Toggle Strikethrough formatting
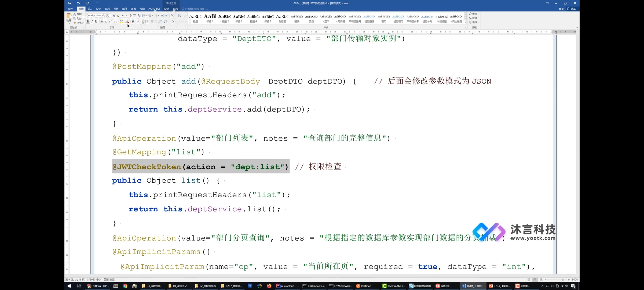The height and width of the screenshot is (290, 644). click(x=102, y=21)
